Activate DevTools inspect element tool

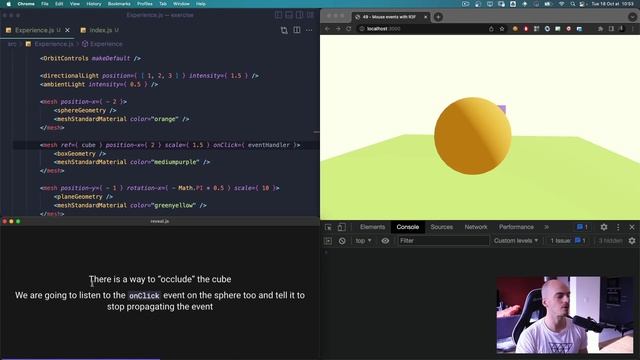click(328, 227)
